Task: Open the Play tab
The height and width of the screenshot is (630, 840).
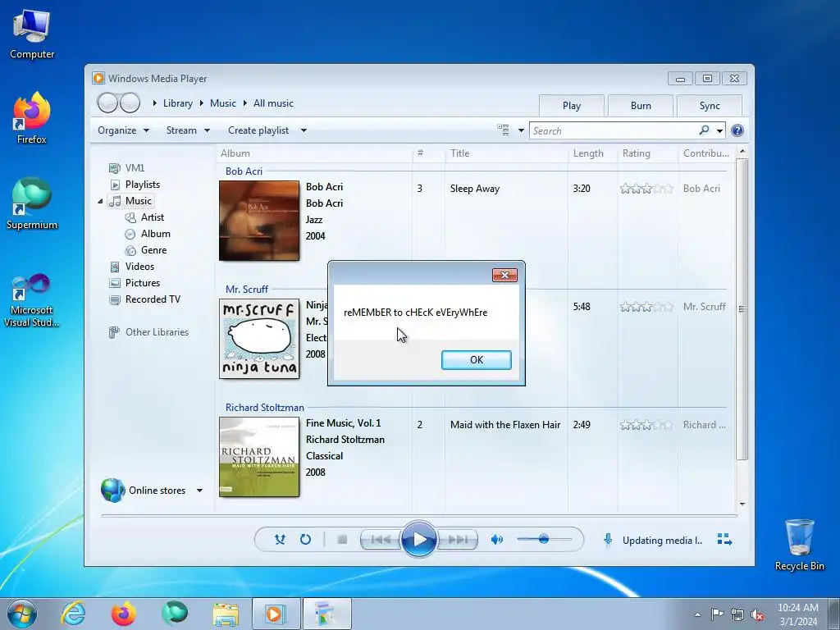Action: 572,106
